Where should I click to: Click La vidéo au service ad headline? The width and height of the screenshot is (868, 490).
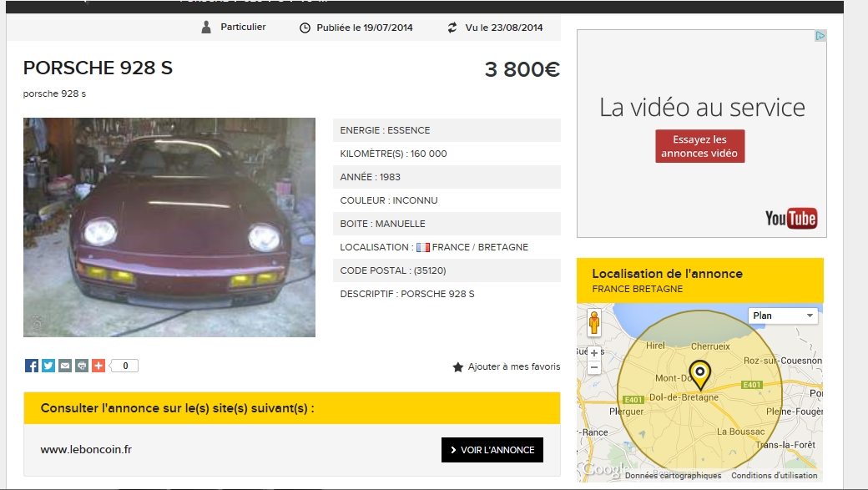[x=702, y=108]
